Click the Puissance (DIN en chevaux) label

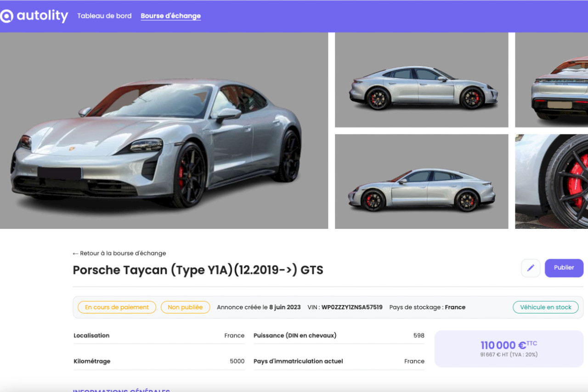pyautogui.click(x=295, y=335)
